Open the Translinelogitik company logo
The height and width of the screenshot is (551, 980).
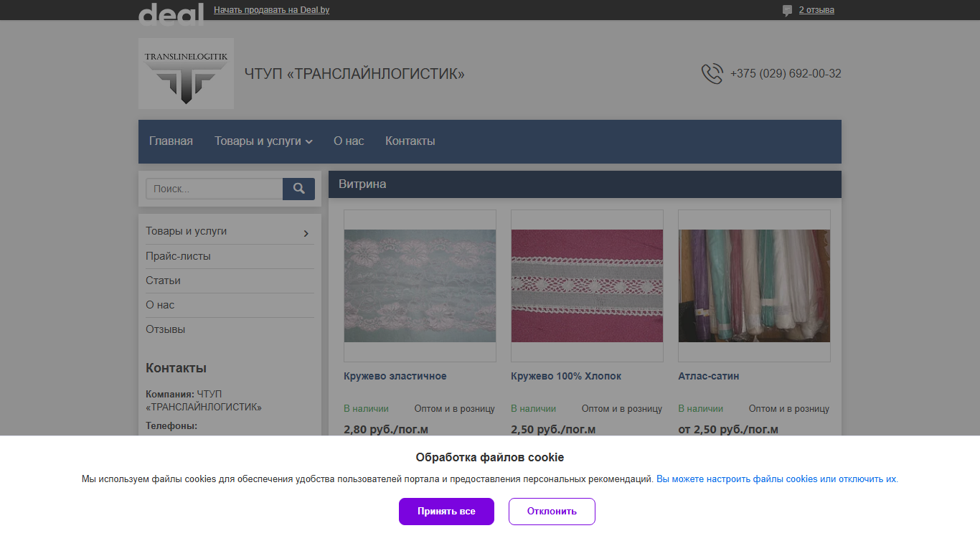pos(186,73)
